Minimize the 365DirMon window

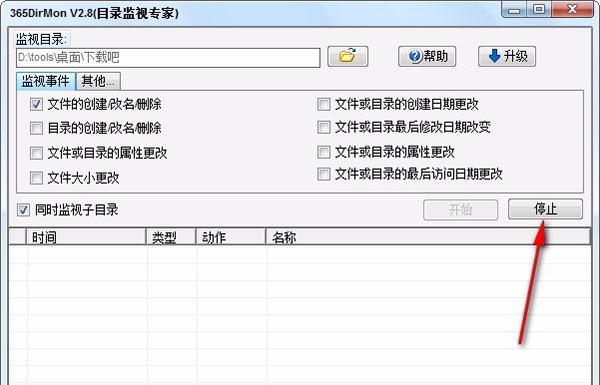point(514,9)
